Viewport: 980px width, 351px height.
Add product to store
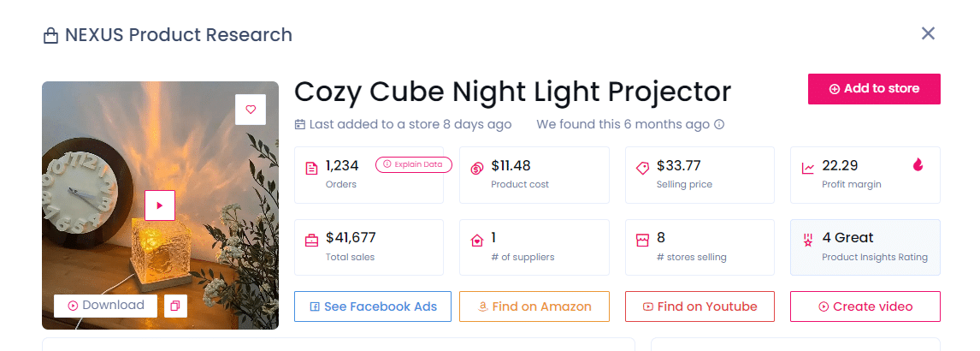coord(874,89)
